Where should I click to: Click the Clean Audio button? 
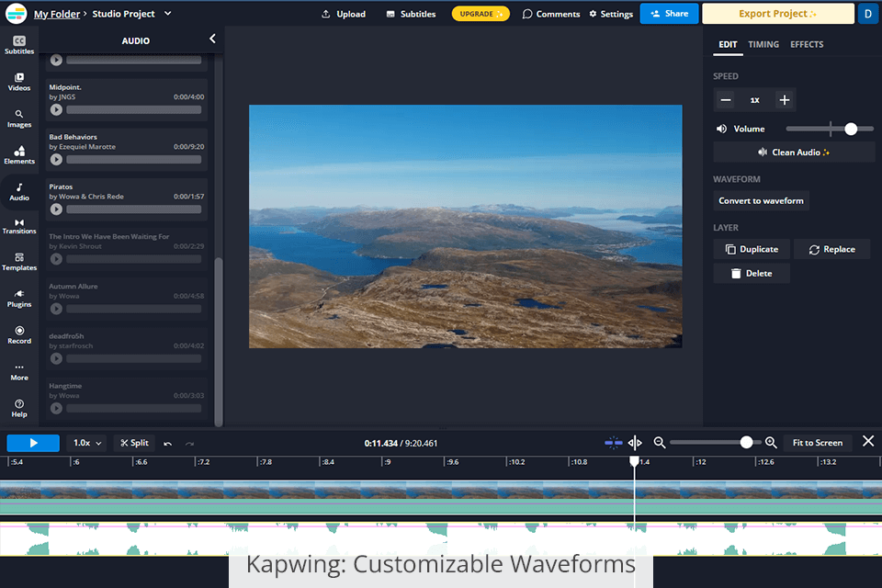(x=794, y=152)
